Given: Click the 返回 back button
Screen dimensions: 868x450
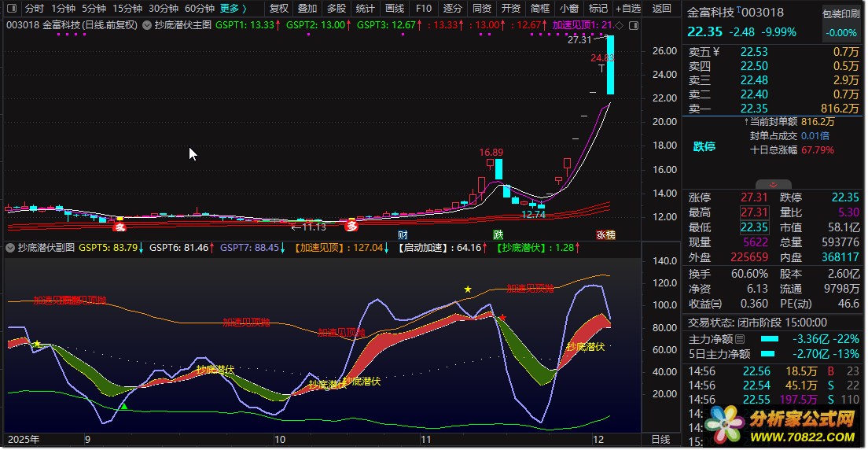Looking at the screenshot, I should click(662, 9).
